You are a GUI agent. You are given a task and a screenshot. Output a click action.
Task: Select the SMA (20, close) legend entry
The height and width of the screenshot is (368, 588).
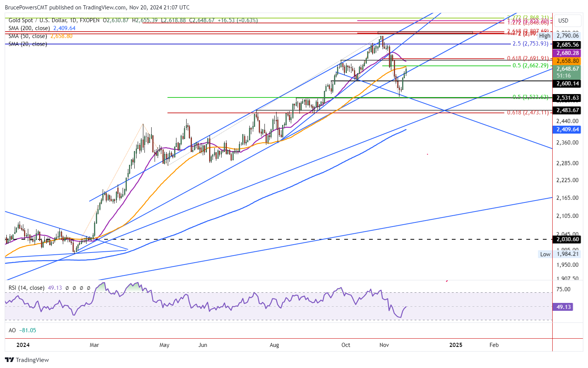(x=27, y=44)
